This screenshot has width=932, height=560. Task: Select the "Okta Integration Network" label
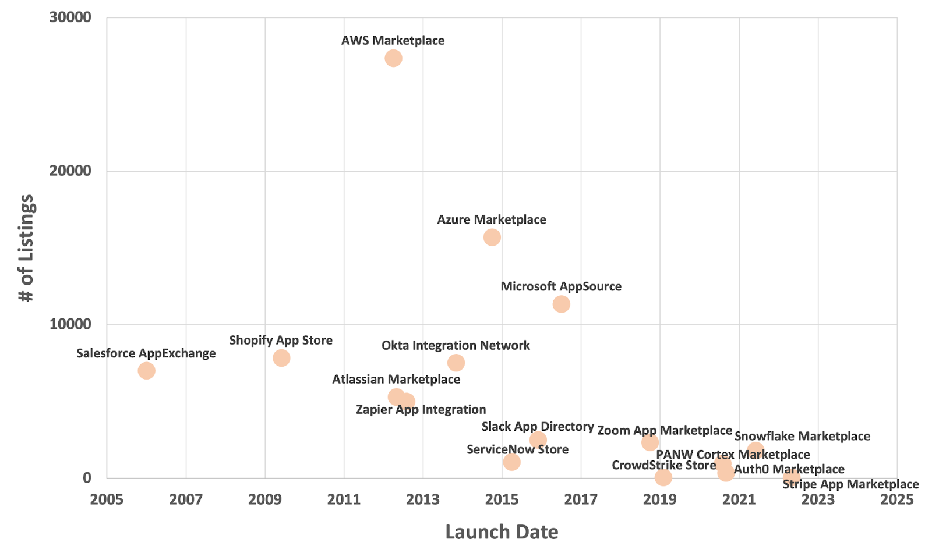point(456,345)
